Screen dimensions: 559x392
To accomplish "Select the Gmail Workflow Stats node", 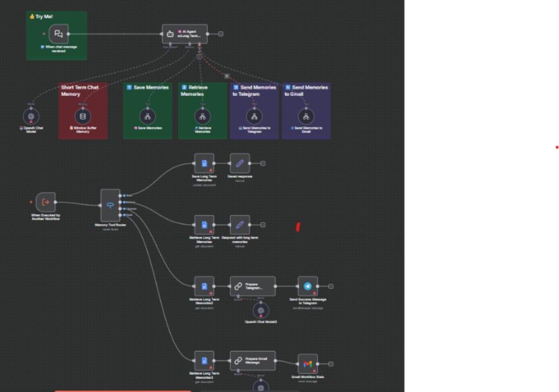I will coord(307,363).
